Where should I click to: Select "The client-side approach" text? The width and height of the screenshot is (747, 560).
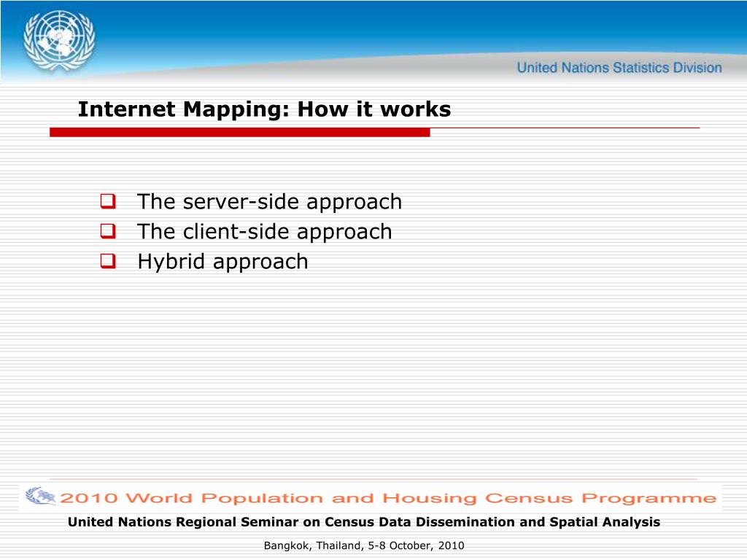[x=264, y=232]
